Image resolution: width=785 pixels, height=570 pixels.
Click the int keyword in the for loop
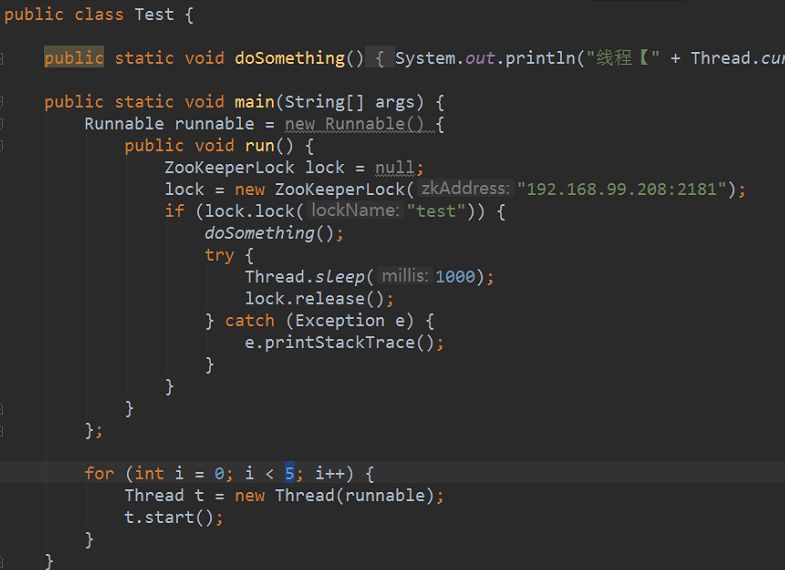pyautogui.click(x=149, y=473)
